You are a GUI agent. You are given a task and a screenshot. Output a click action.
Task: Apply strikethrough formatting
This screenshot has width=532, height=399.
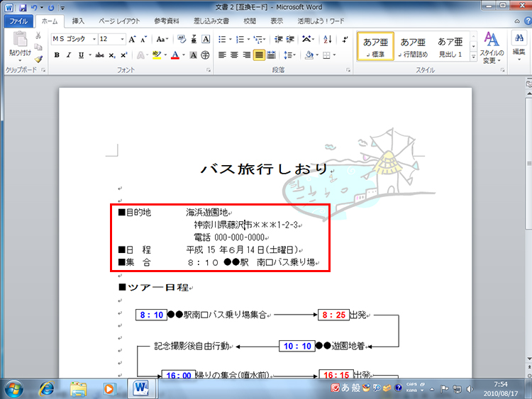tap(99, 55)
